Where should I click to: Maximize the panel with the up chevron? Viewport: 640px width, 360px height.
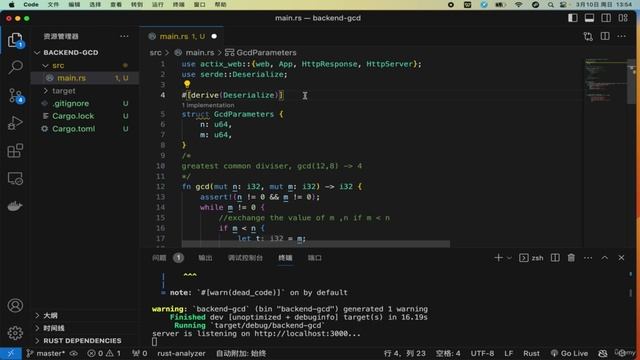pos(604,258)
